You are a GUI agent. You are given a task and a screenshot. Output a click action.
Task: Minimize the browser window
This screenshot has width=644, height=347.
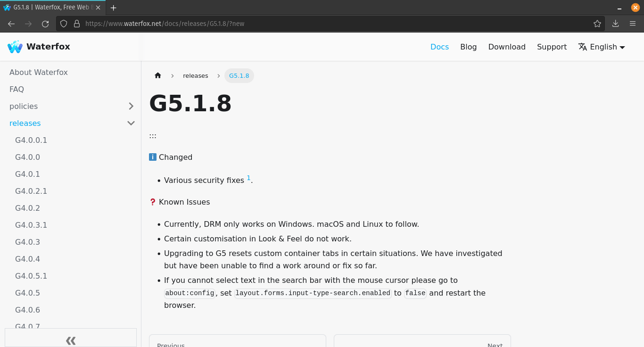pyautogui.click(x=619, y=8)
